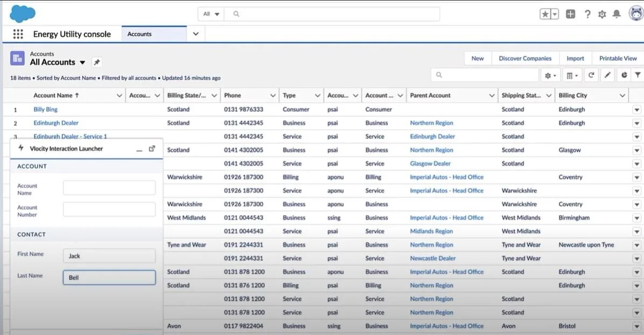Image resolution: width=644 pixels, height=335 pixels.
Task: Open row actions for the Birmingham row
Action: [x=636, y=218]
